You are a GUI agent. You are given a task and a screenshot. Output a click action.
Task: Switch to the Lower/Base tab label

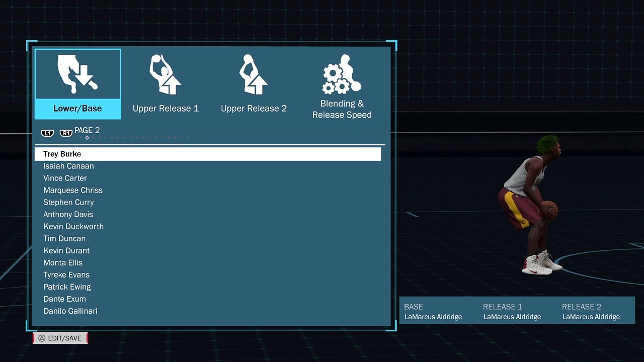coord(77,109)
